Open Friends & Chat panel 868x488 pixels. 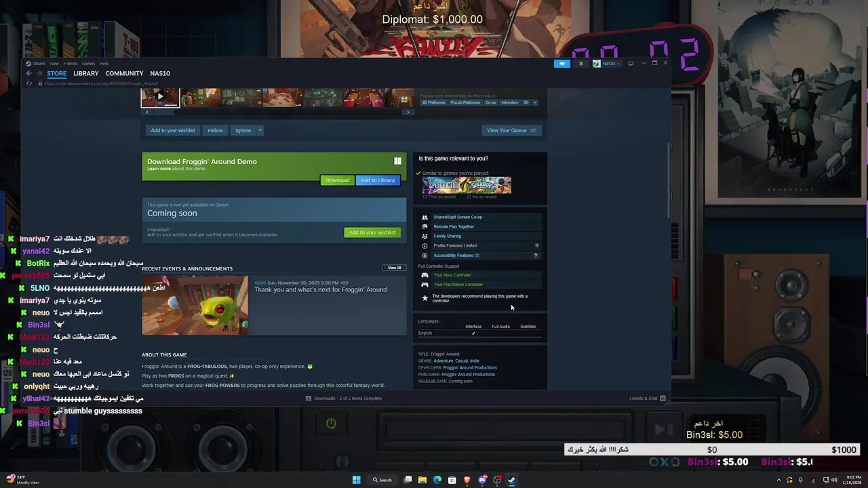click(x=647, y=399)
